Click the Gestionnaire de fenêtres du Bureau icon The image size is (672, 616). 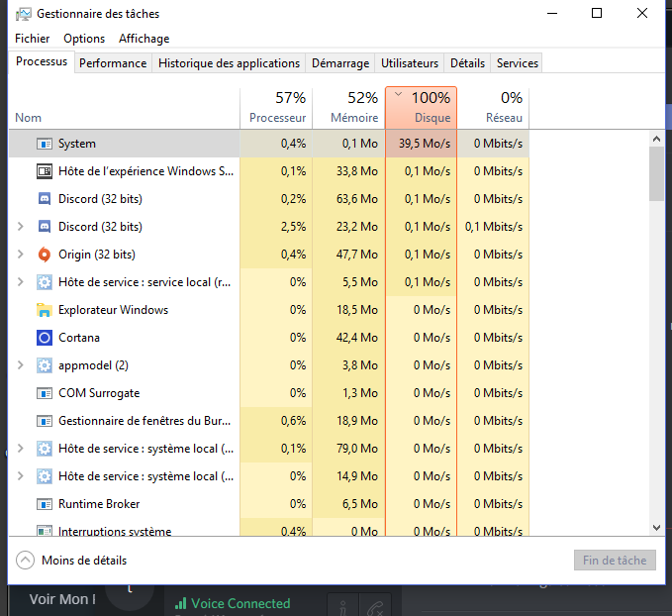tap(45, 421)
